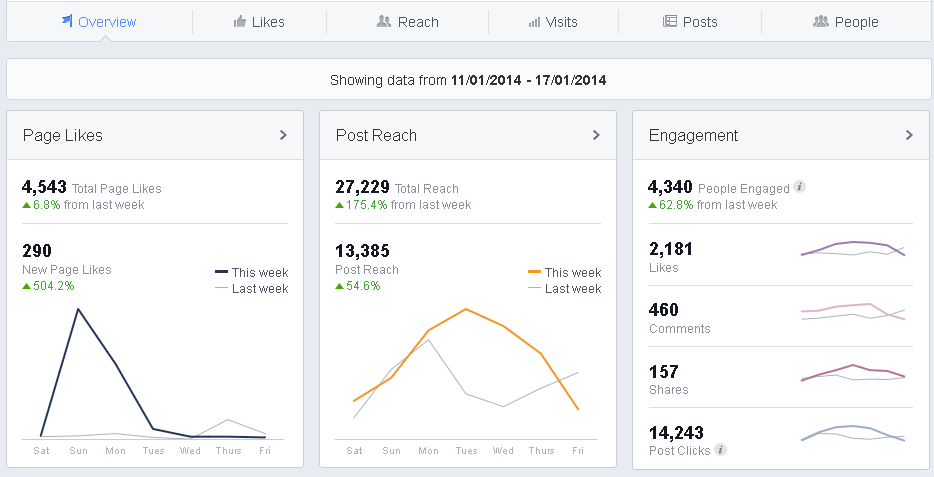Screen dimensions: 934x477
Task: Click the newspaper icon beside Posts
Action: coord(670,21)
